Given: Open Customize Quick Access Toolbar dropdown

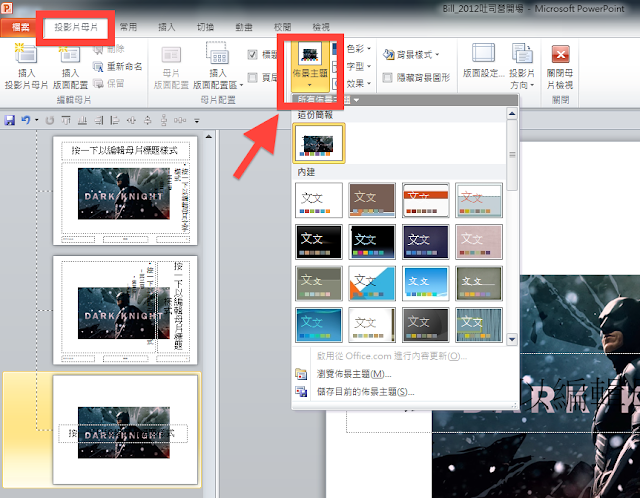Looking at the screenshot, I should coord(197,120).
